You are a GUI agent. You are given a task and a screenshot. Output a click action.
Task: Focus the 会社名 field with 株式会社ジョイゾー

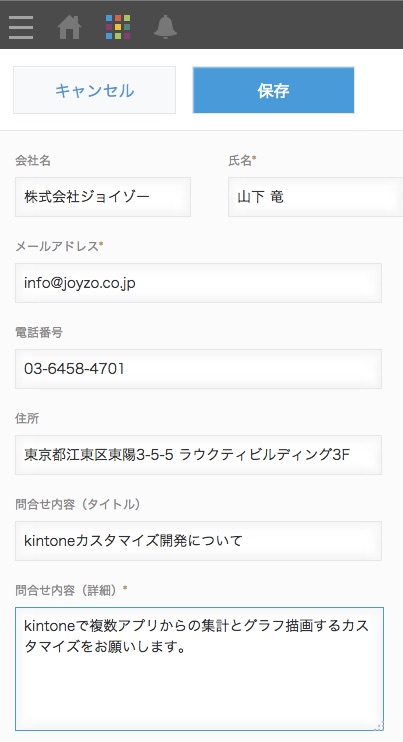click(103, 197)
